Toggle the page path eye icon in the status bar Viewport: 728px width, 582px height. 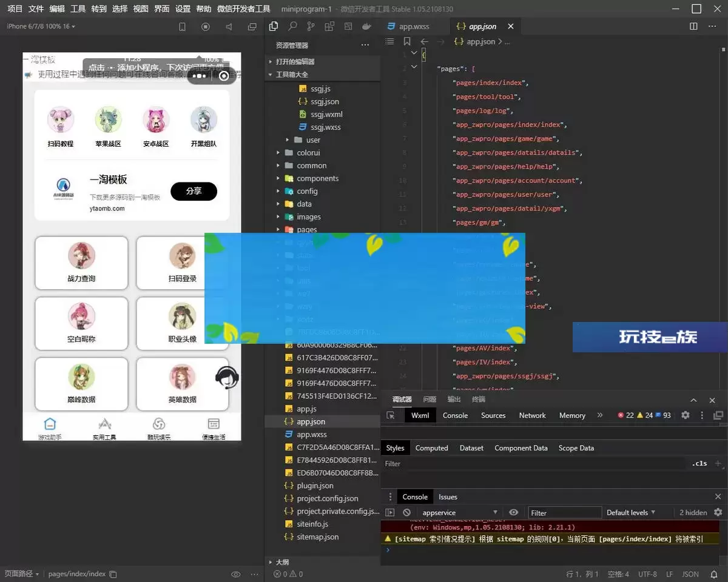coord(236,574)
